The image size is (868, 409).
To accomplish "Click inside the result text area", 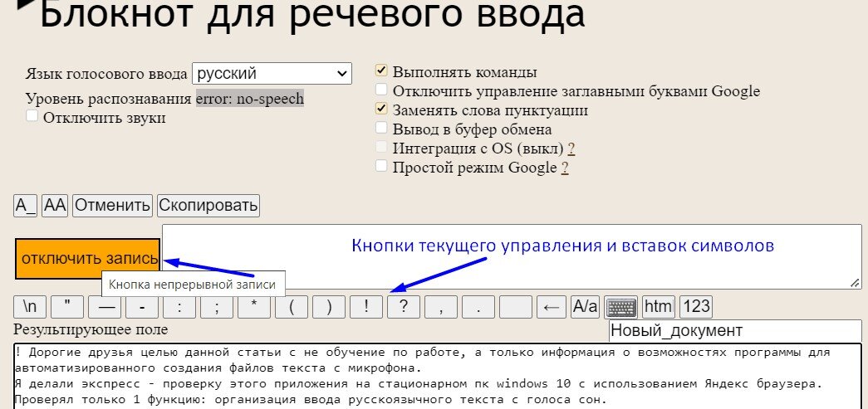I will point(437,377).
